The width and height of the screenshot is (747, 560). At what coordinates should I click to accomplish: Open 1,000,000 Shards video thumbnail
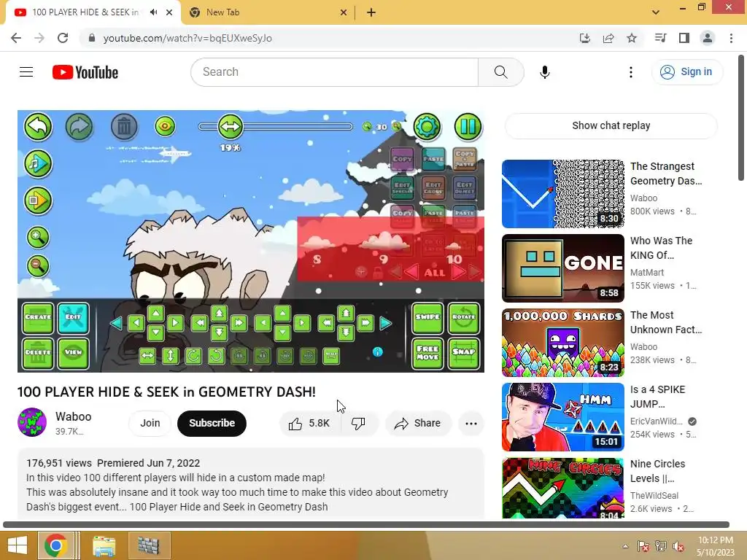click(x=562, y=343)
